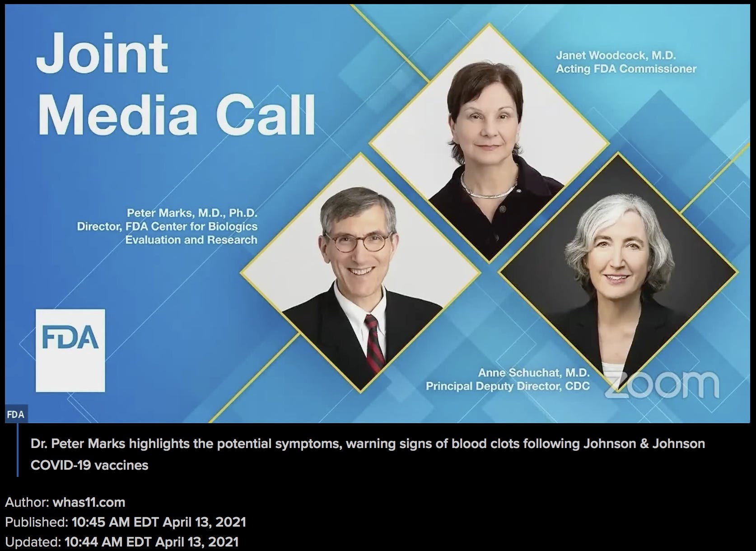Click the Updated 10:44 AM EDT timestamp
This screenshot has width=756, height=551.
point(122,542)
